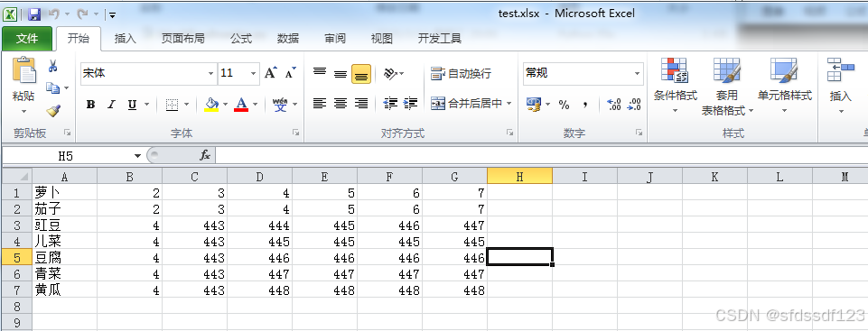Apply the yellow fill color bucket

(x=211, y=105)
